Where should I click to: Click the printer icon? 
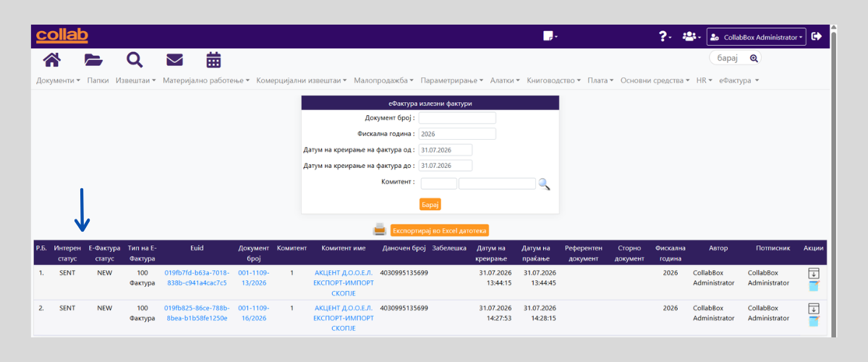pos(380,230)
